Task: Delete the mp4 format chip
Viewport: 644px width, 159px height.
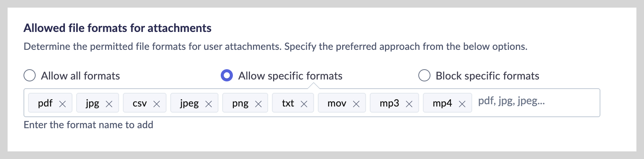Action: (462, 104)
